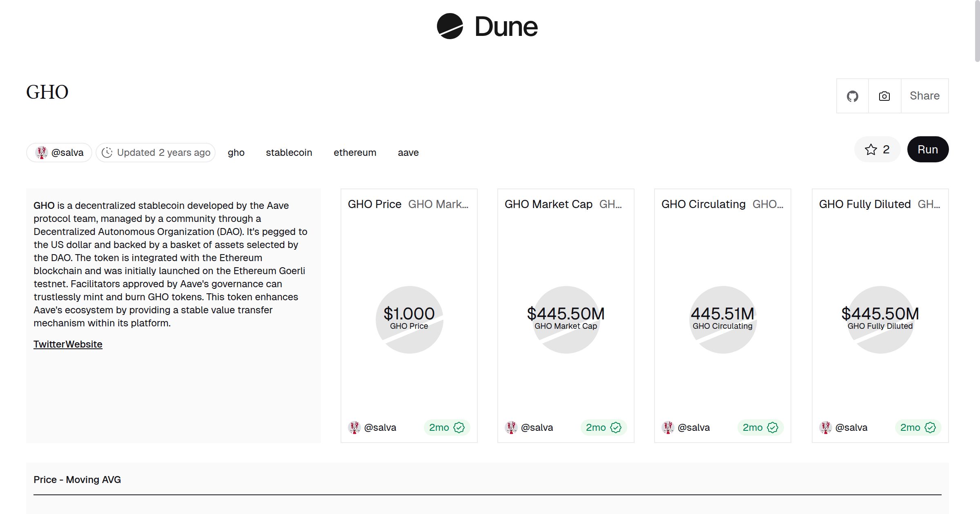Open the GHO Price card title

click(x=374, y=204)
